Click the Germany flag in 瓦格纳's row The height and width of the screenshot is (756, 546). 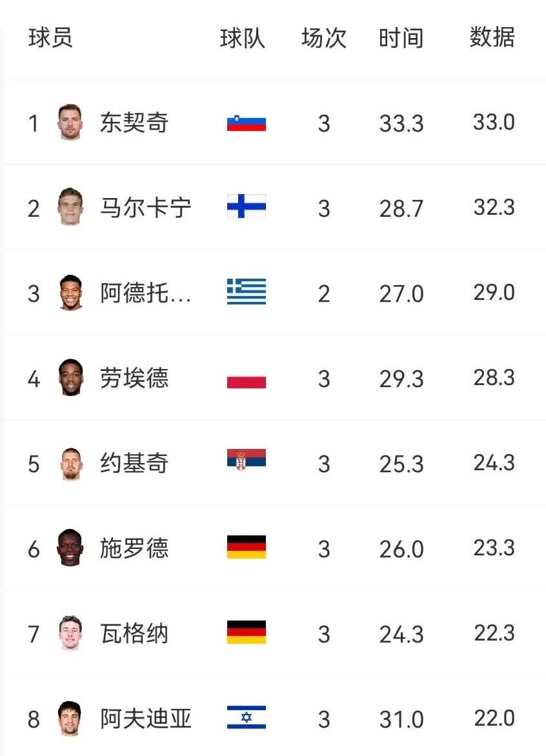[247, 633]
